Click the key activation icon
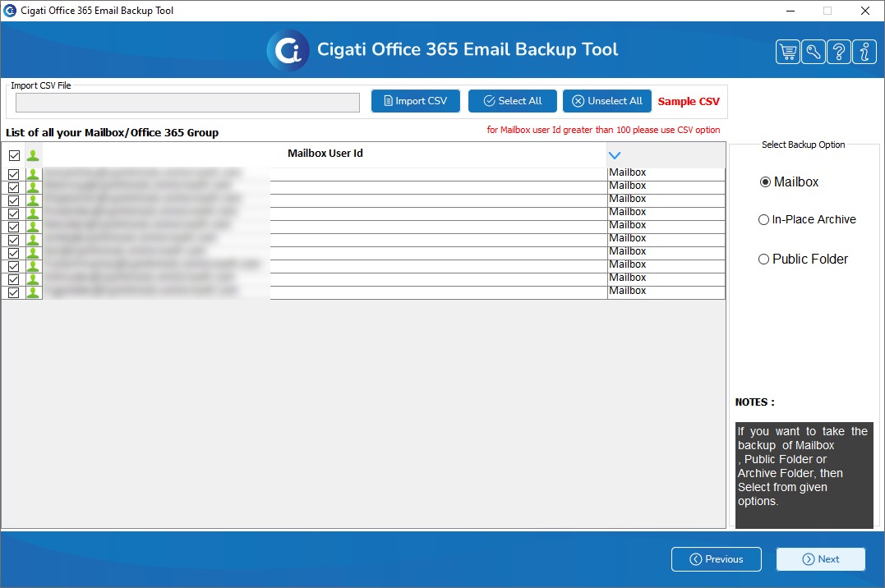The width and height of the screenshot is (885, 588). coord(814,53)
